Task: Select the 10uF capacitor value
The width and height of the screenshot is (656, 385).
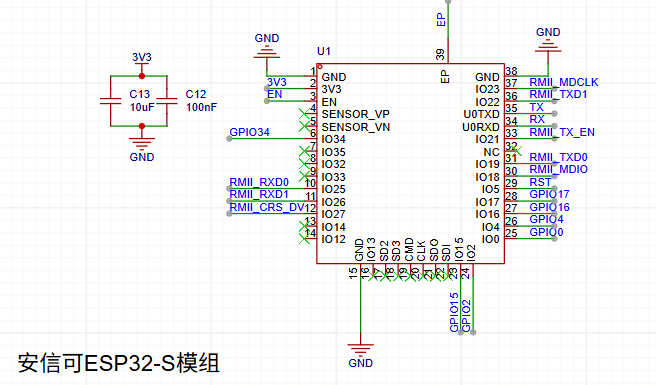Action: click(142, 107)
